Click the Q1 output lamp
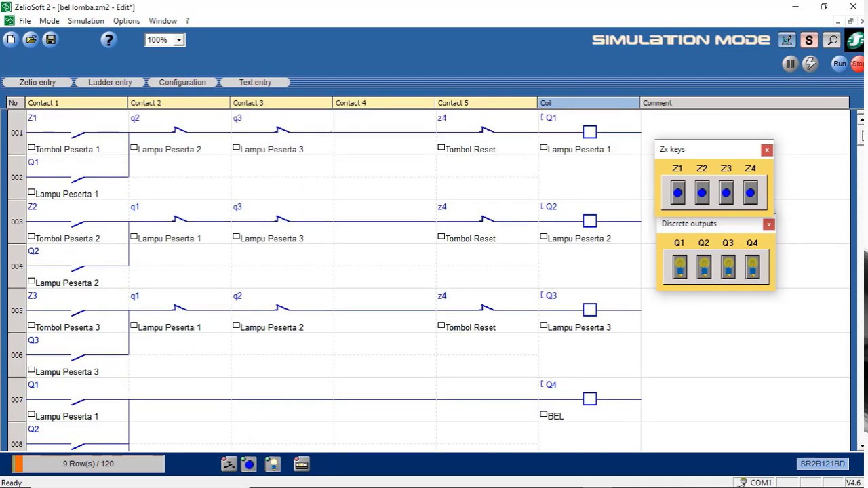This screenshot has height=488, width=868. coord(679,267)
